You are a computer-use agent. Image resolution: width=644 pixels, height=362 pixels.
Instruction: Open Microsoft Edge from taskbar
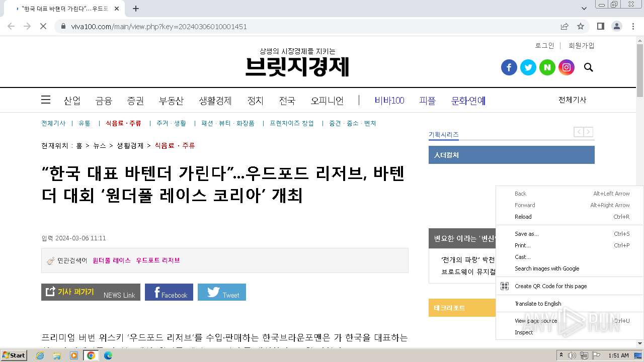point(108,355)
